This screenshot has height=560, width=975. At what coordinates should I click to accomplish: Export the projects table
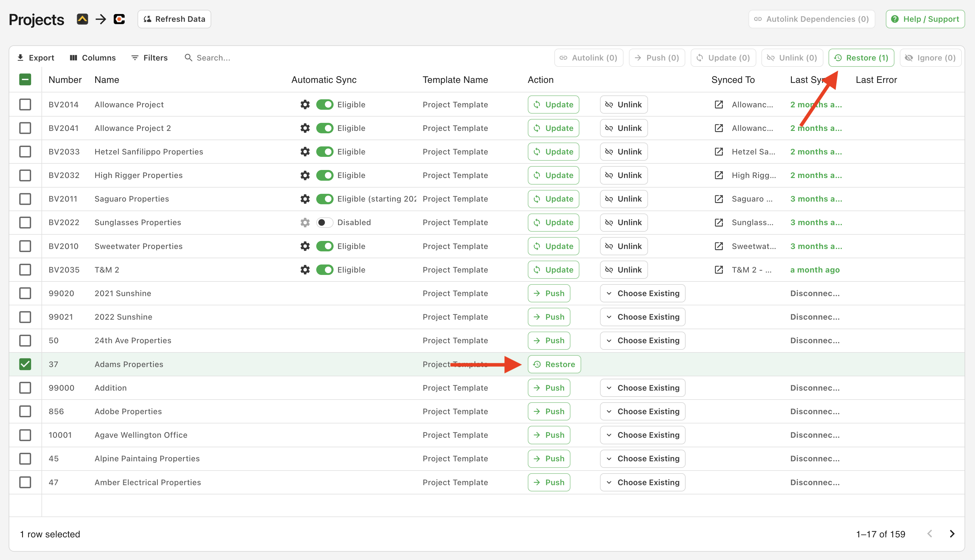pyautogui.click(x=36, y=58)
